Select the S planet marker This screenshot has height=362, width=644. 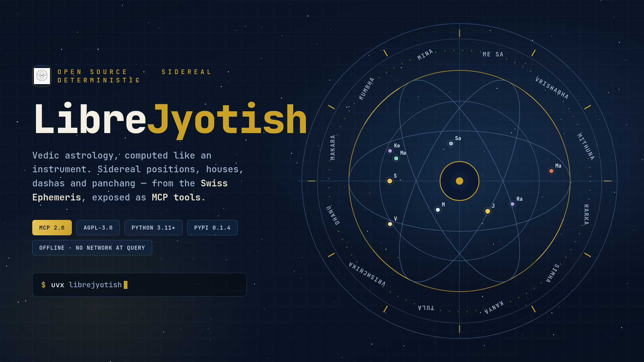[x=390, y=181]
